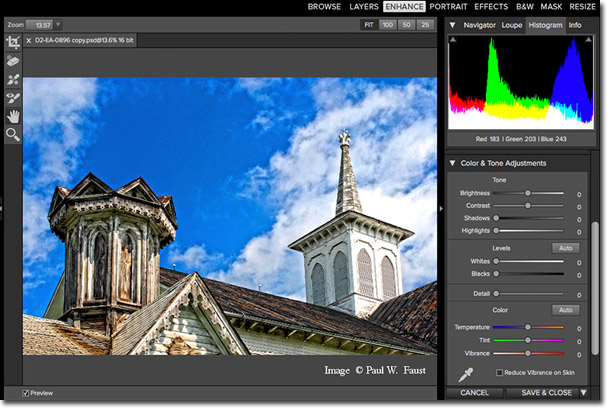Open the Effects module
This screenshot has height=410, width=610.
[491, 7]
